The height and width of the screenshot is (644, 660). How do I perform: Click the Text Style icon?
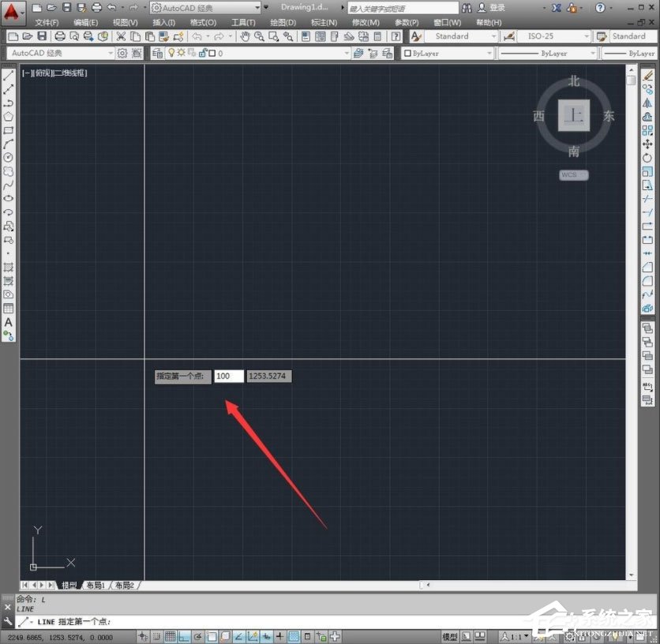(x=416, y=36)
